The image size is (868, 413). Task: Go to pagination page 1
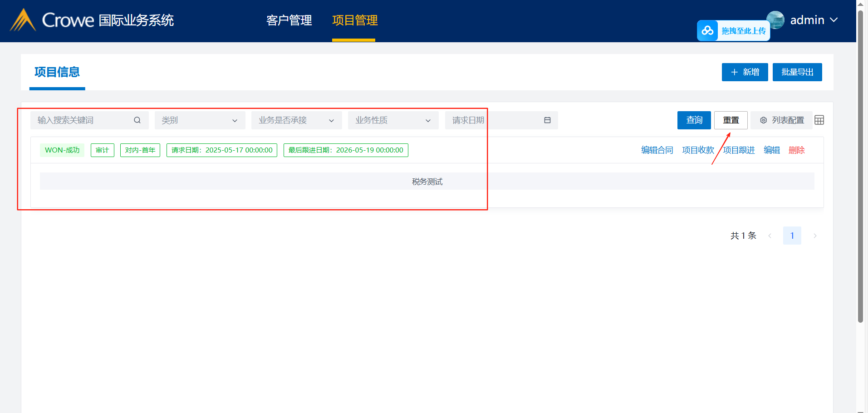(792, 236)
